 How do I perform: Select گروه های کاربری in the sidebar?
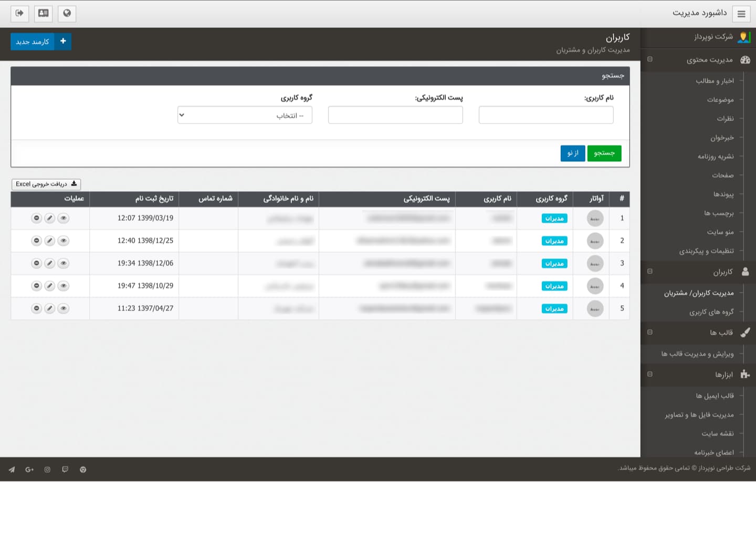711,312
